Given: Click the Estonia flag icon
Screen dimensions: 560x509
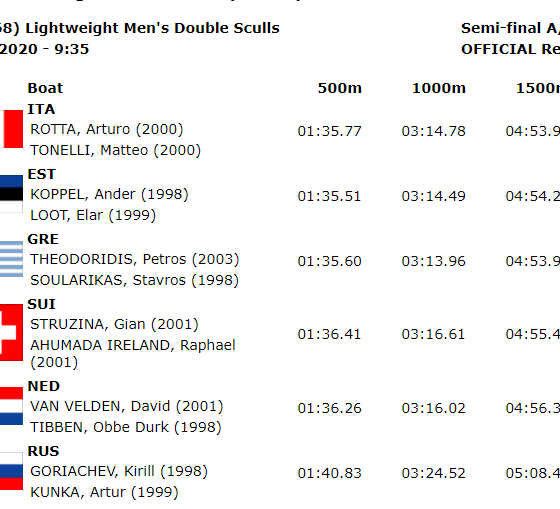Looking at the screenshot, I should [x=11, y=194].
